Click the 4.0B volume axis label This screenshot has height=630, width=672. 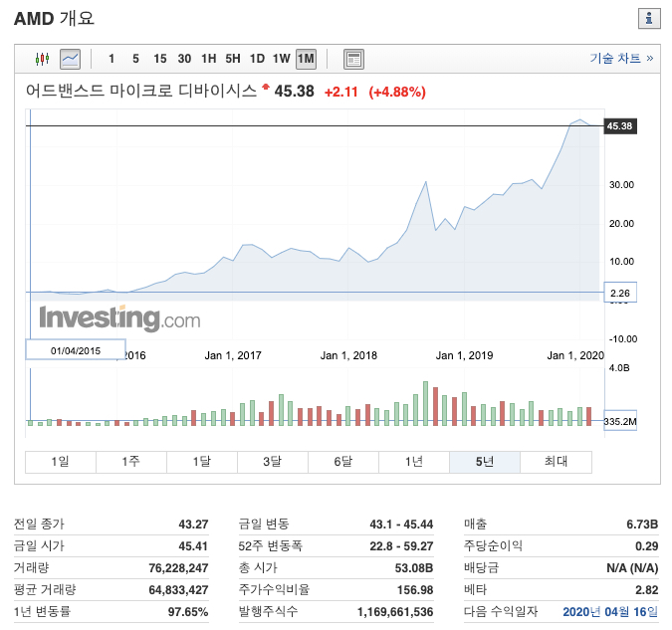pyautogui.click(x=619, y=367)
